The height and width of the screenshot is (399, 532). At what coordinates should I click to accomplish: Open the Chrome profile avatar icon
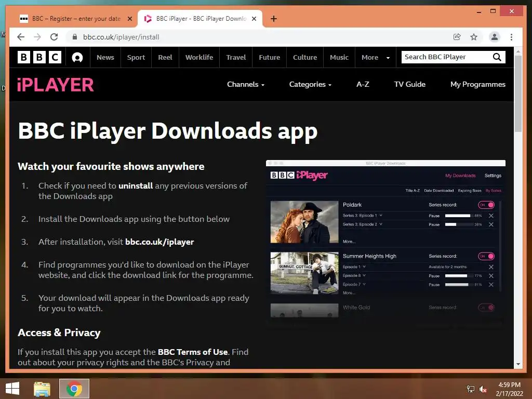tap(495, 37)
